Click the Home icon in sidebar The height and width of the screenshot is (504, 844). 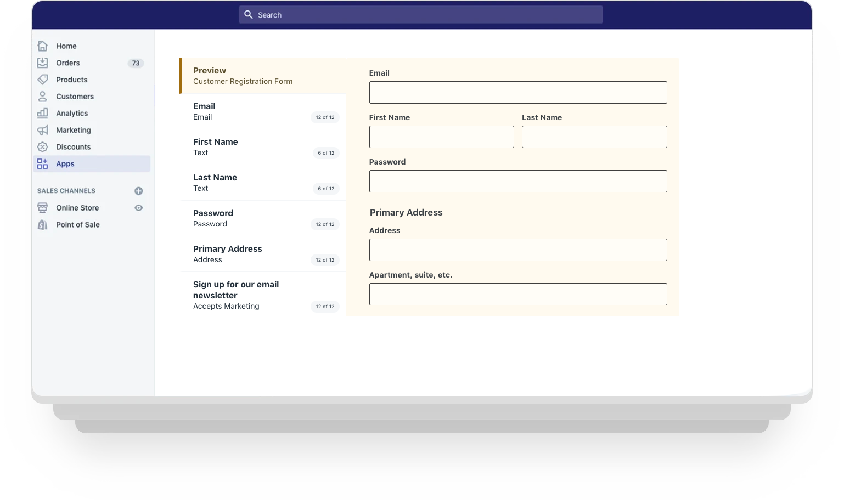pyautogui.click(x=42, y=46)
